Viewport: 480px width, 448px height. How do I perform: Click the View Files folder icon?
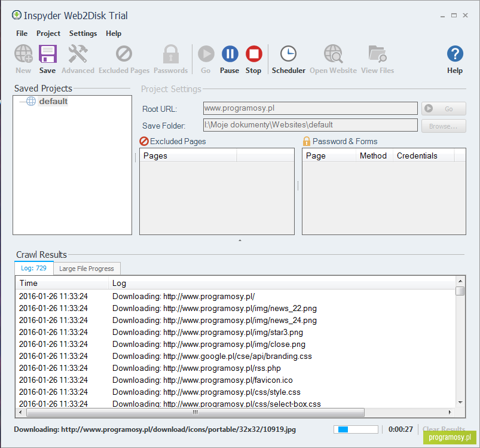(377, 54)
